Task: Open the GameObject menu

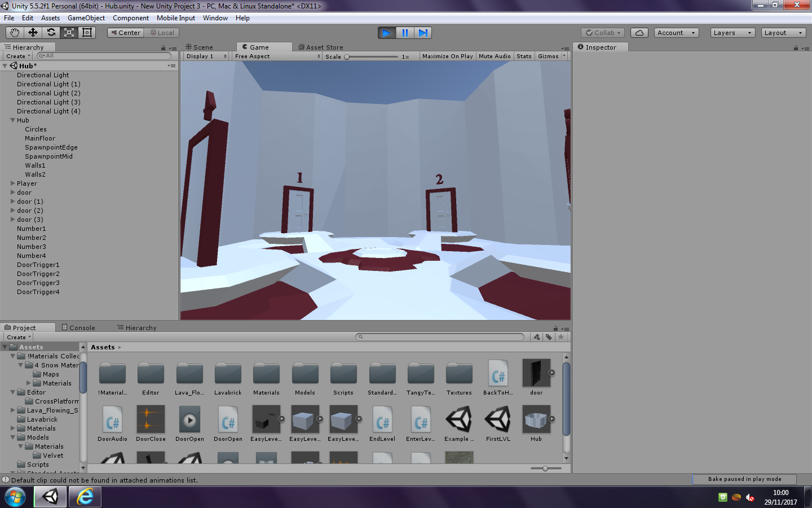Action: click(x=86, y=17)
